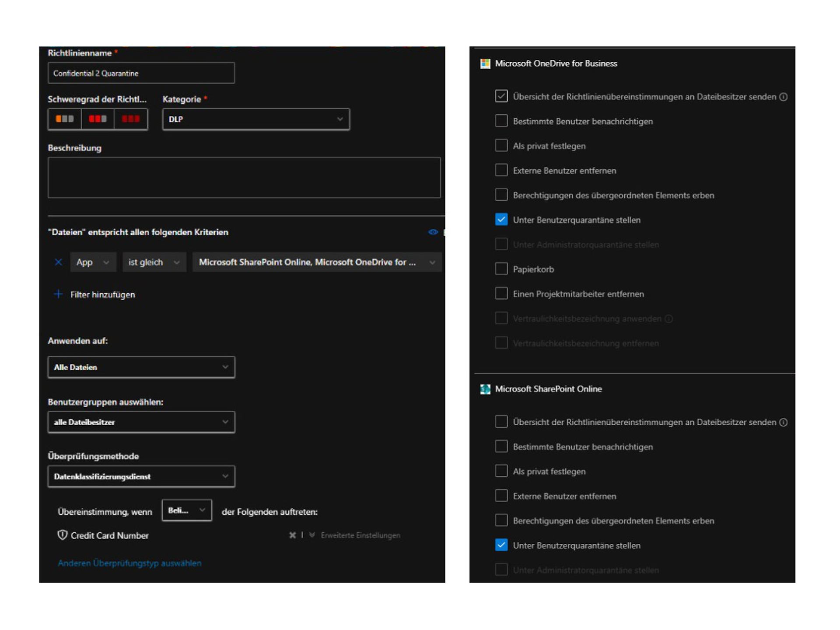Enable Bestimmte Benutzer benachrichtigen for OneDrive
840x630 pixels.
click(501, 121)
